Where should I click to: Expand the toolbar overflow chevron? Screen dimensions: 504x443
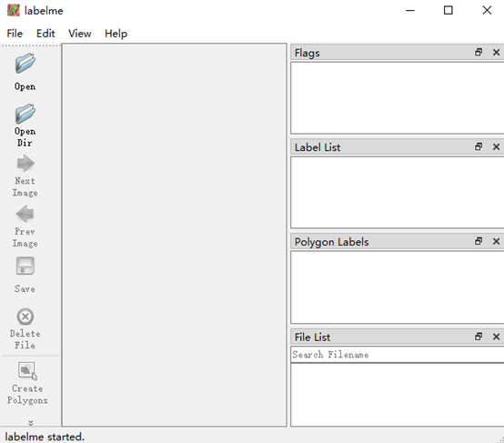(x=31, y=423)
